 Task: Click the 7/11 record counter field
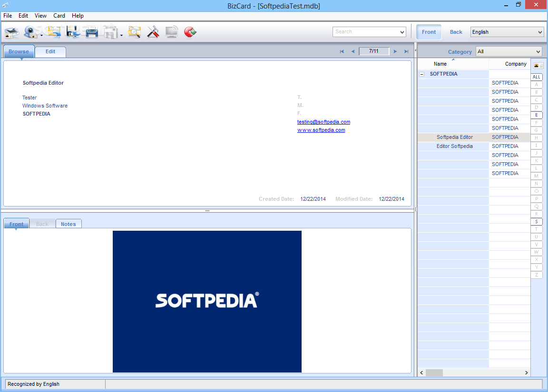click(374, 51)
